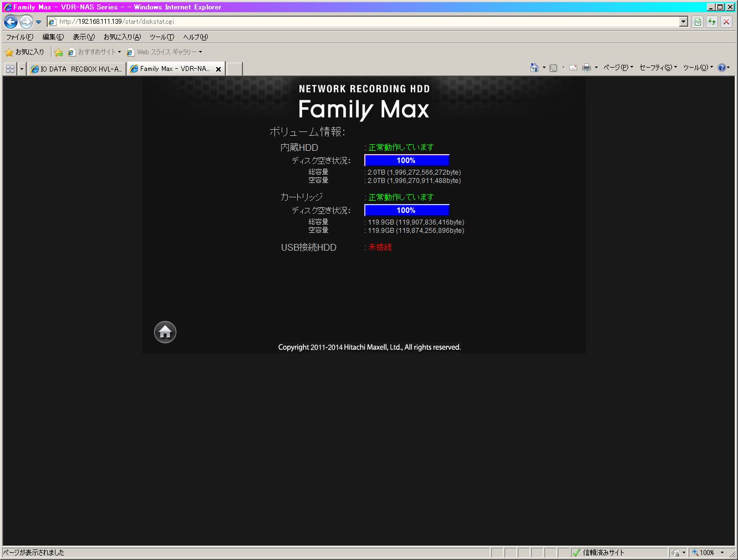Click the ページが表示されました status text
This screenshot has width=738, height=560.
pyautogui.click(x=34, y=553)
